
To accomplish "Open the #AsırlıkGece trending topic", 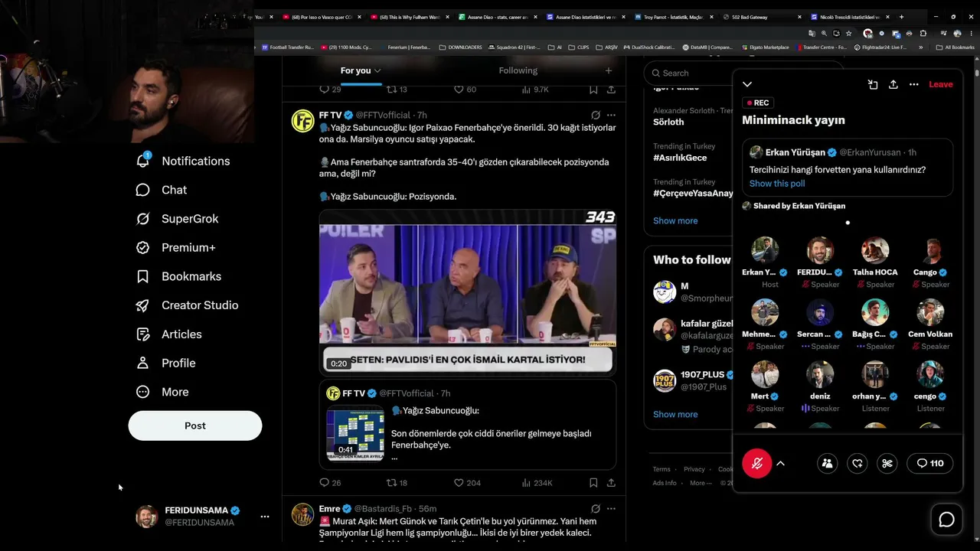I will (680, 158).
